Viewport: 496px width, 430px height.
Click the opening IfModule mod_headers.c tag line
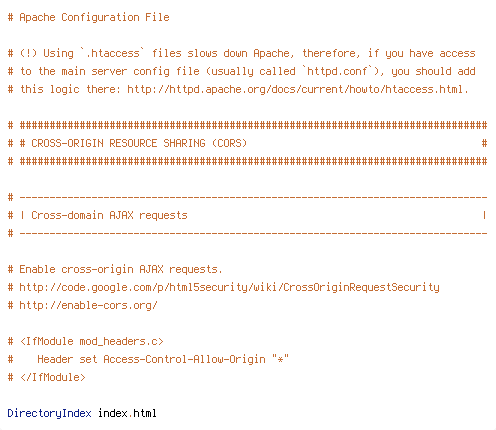coord(86,341)
